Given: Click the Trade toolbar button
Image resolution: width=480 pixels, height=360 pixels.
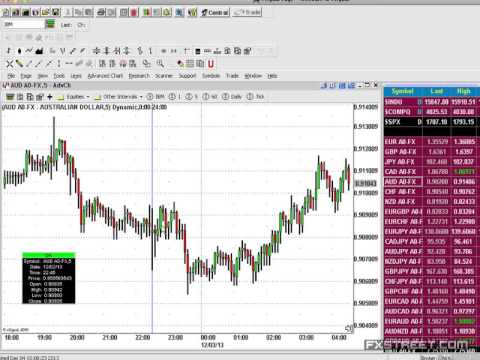Looking at the screenshot, I should tap(247, 13).
